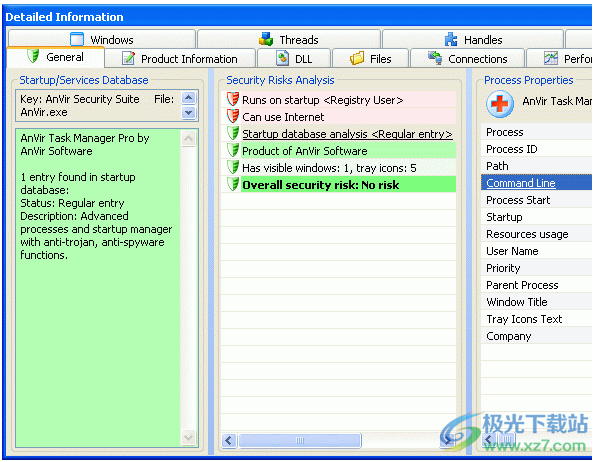Click the Connections network icon
The width and height of the screenshot is (599, 462).
[435, 58]
